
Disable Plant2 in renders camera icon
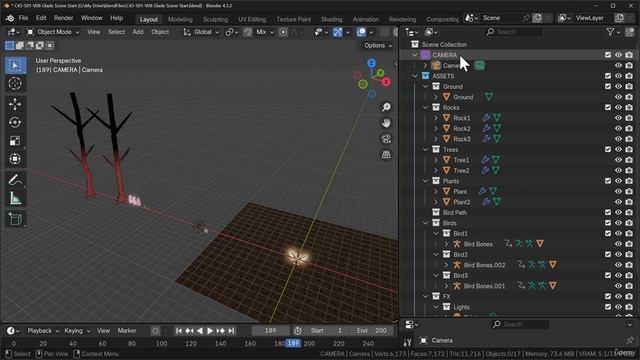coord(629,202)
